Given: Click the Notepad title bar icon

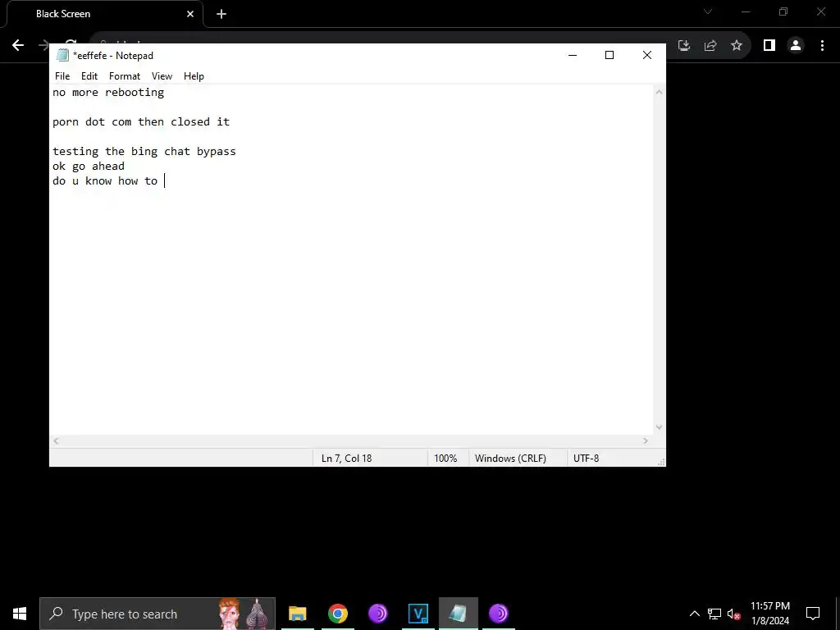Looking at the screenshot, I should [62, 55].
